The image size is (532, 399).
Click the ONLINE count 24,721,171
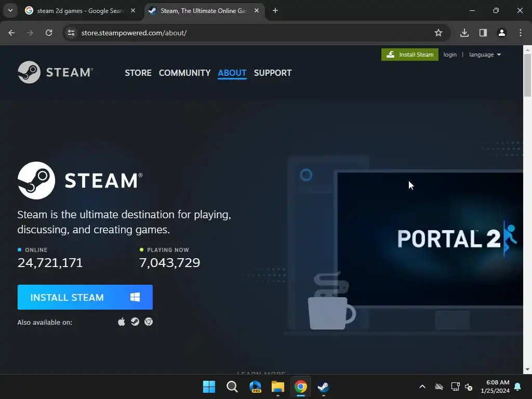(x=50, y=262)
